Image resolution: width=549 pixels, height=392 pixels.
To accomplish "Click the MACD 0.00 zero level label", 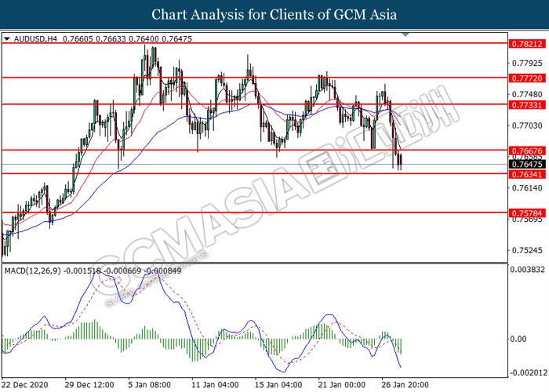I will 518,339.
